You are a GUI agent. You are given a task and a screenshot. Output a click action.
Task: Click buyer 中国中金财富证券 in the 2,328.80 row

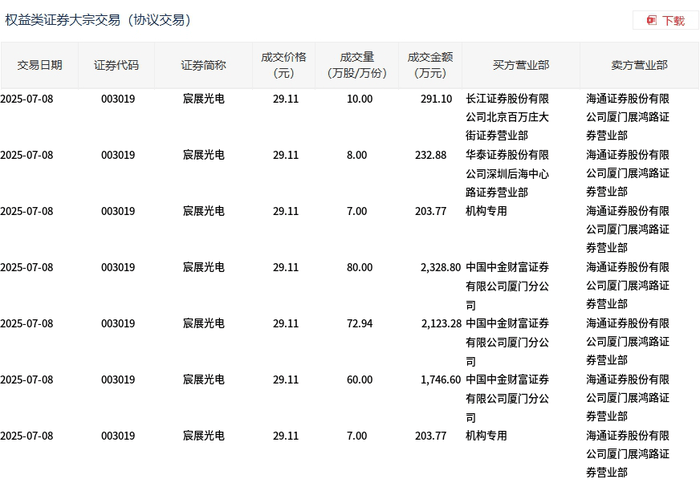click(507, 286)
